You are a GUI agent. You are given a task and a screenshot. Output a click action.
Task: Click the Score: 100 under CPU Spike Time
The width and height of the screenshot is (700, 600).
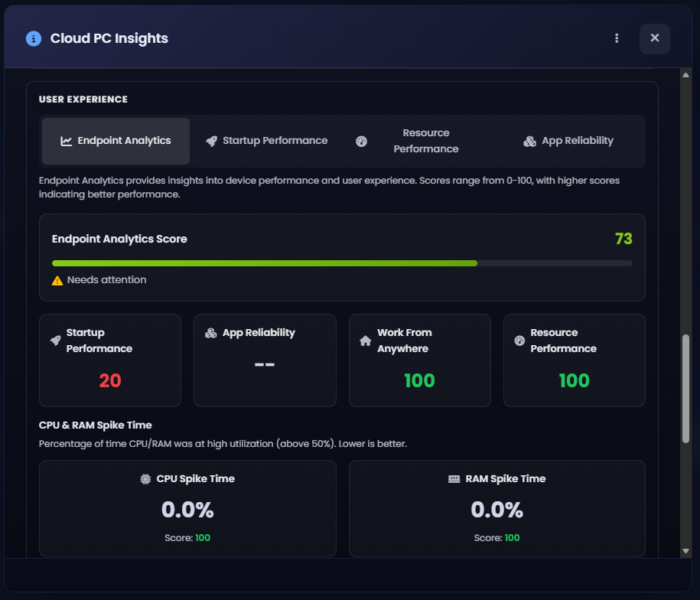pos(187,538)
